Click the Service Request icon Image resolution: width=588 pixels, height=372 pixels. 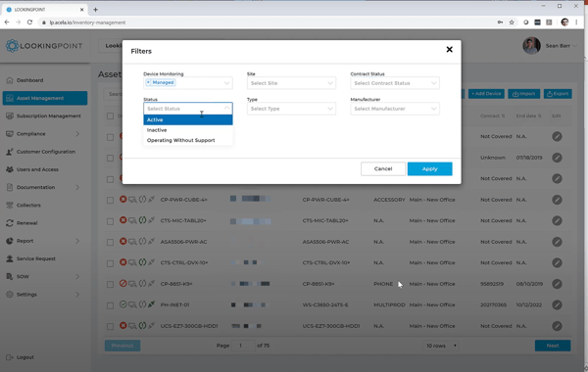point(10,258)
